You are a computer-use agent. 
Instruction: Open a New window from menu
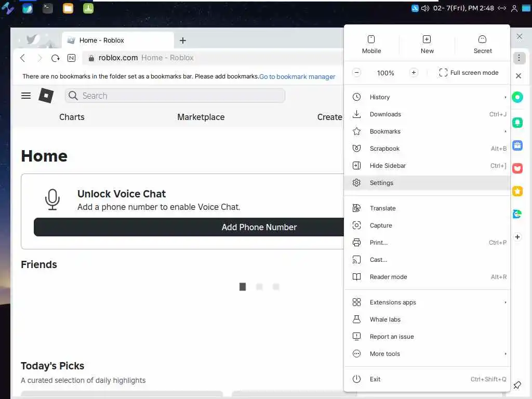[427, 45]
